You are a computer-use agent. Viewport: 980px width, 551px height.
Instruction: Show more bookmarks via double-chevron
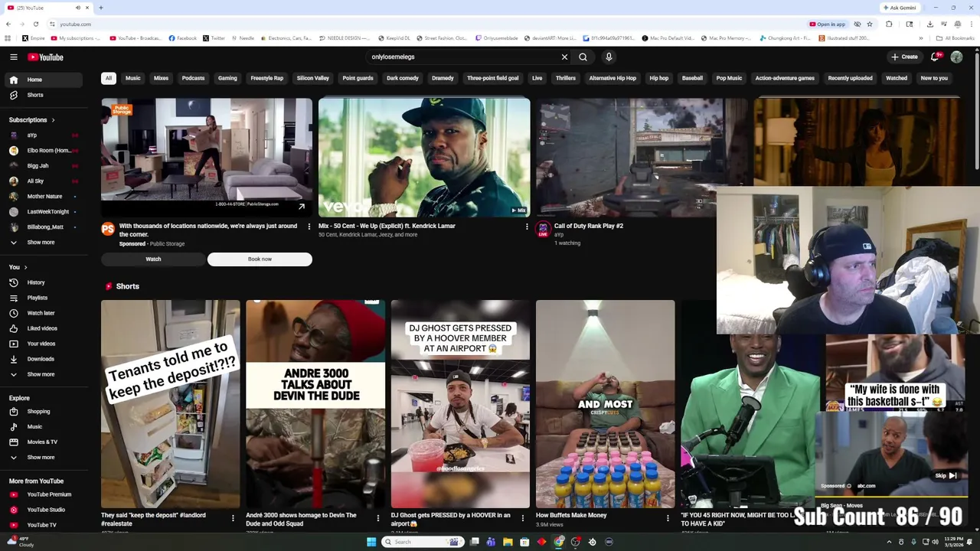[x=921, y=38]
